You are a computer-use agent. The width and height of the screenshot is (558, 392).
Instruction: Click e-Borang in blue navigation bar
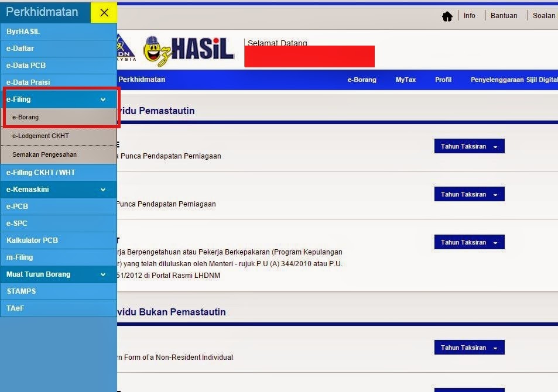point(362,80)
